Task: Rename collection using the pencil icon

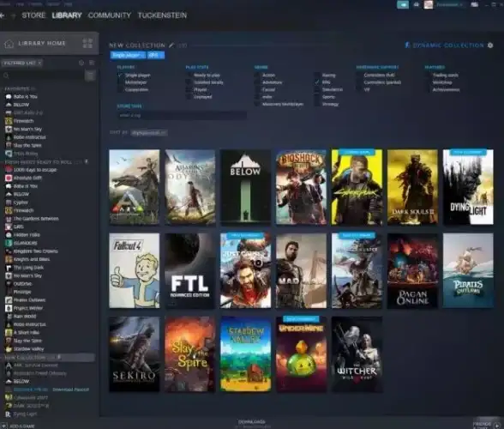Action: [x=171, y=45]
